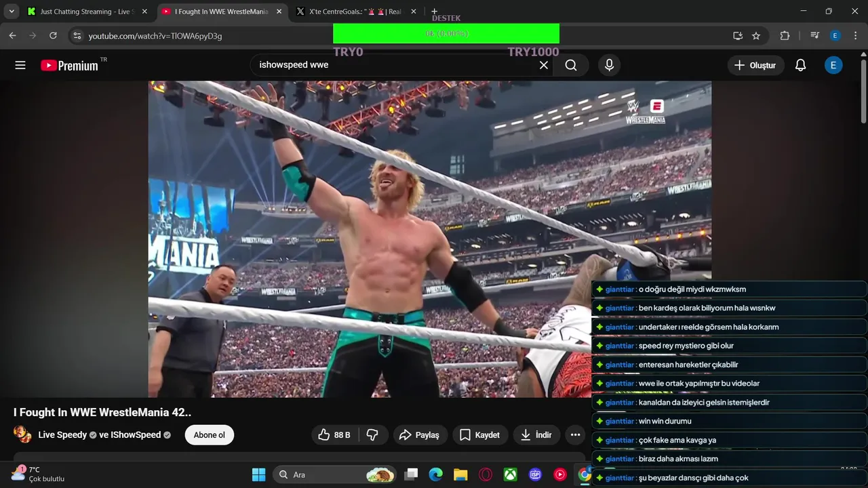
Task: Like the video (88 B)
Action: click(334, 435)
